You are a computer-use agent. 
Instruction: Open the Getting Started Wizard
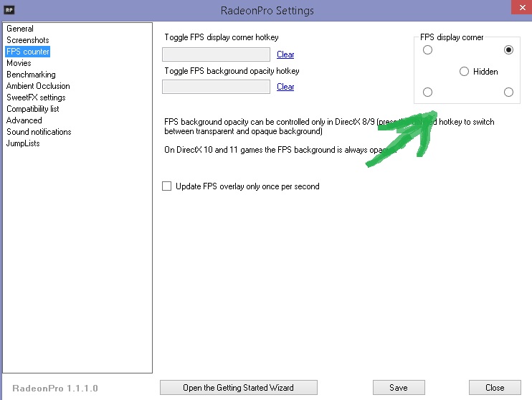pyautogui.click(x=239, y=387)
